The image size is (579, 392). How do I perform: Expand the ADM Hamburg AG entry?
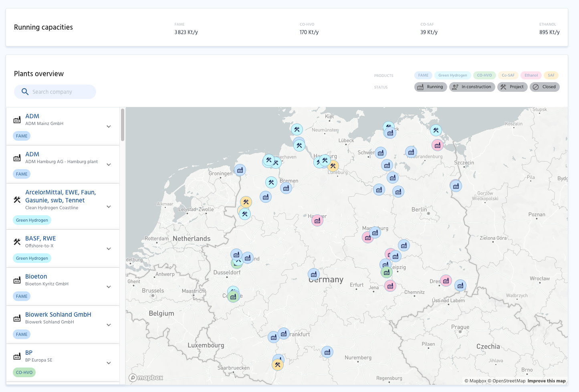click(x=109, y=165)
